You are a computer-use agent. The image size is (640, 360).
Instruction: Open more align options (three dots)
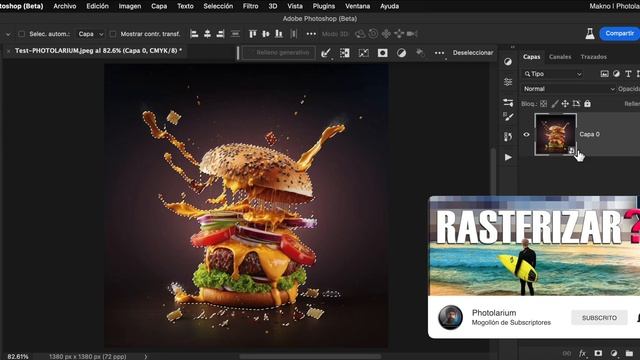(x=311, y=34)
